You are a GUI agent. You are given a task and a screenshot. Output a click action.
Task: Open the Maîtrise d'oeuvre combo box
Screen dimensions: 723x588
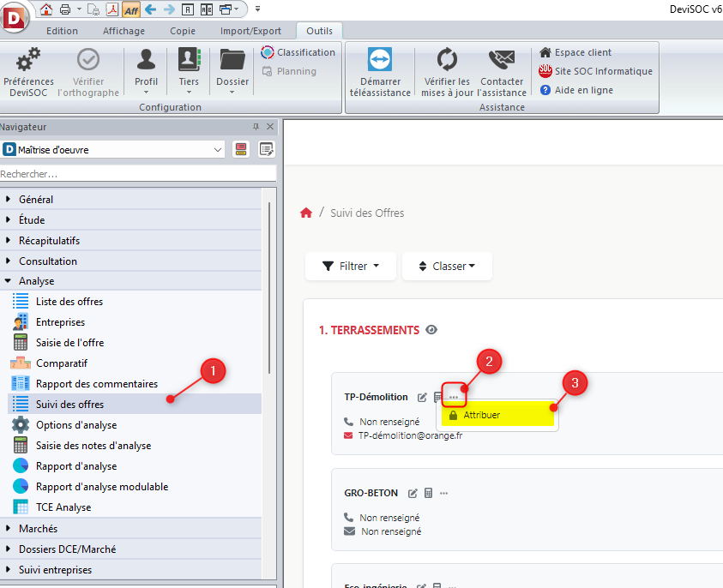pos(112,150)
